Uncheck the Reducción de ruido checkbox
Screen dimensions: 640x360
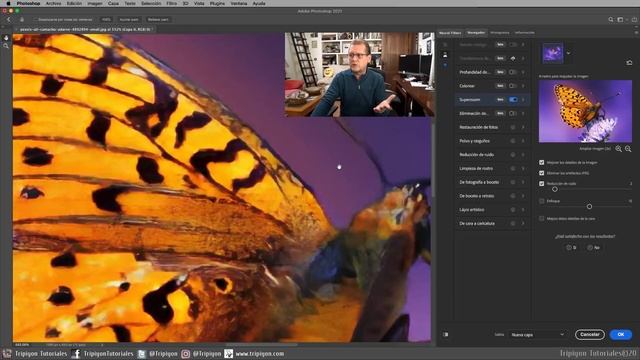[542, 184]
